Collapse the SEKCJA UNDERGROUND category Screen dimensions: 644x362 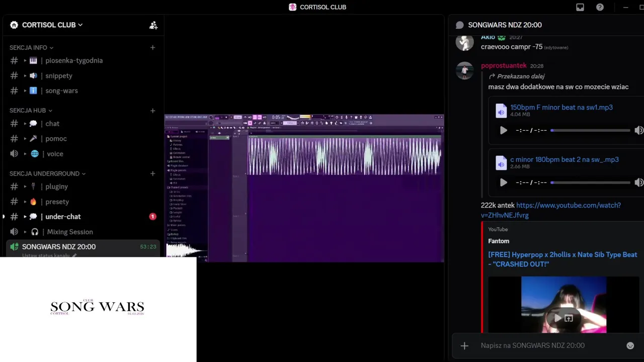click(x=47, y=173)
